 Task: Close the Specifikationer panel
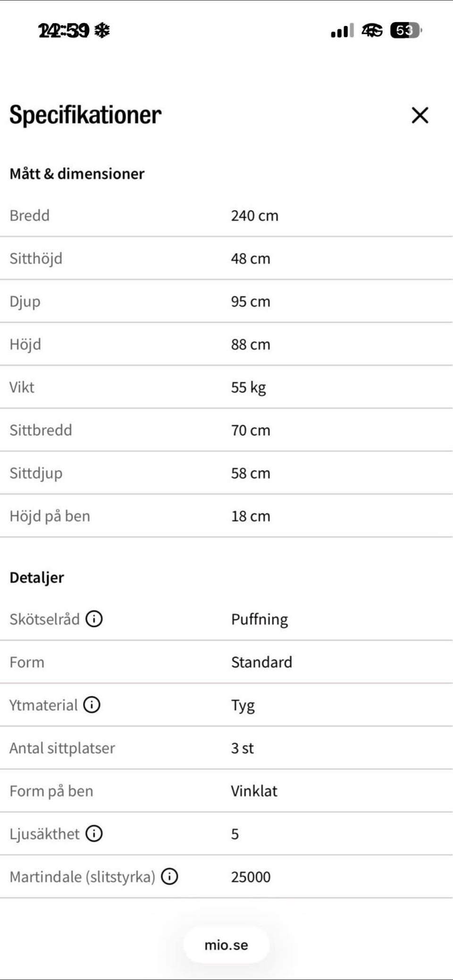[420, 115]
